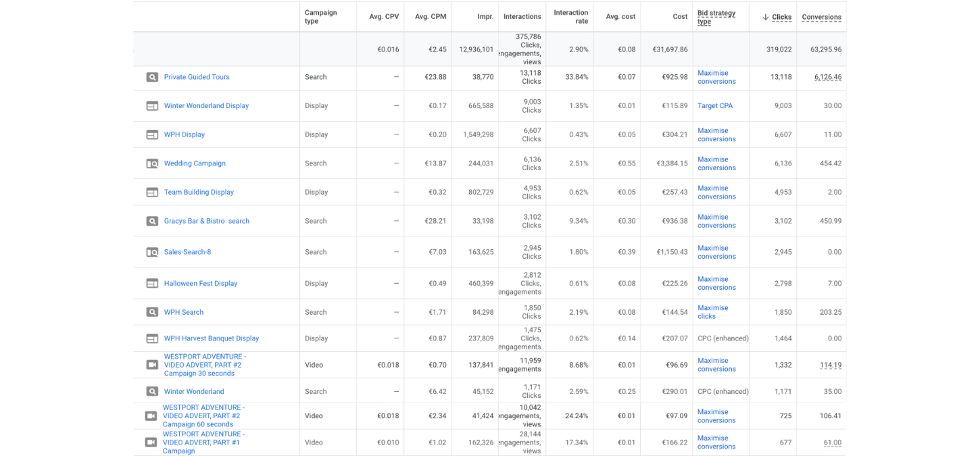
Task: Open the Wedding Campaign link
Action: coord(195,163)
